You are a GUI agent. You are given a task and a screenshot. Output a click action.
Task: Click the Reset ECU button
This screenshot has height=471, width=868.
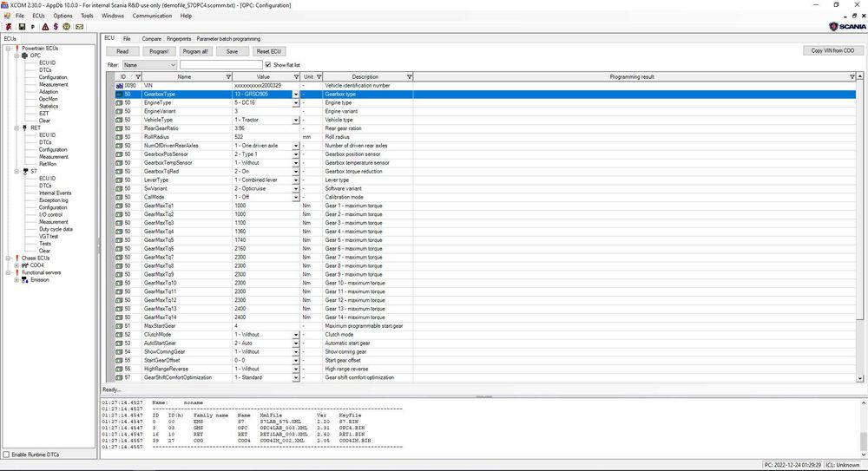click(x=269, y=51)
